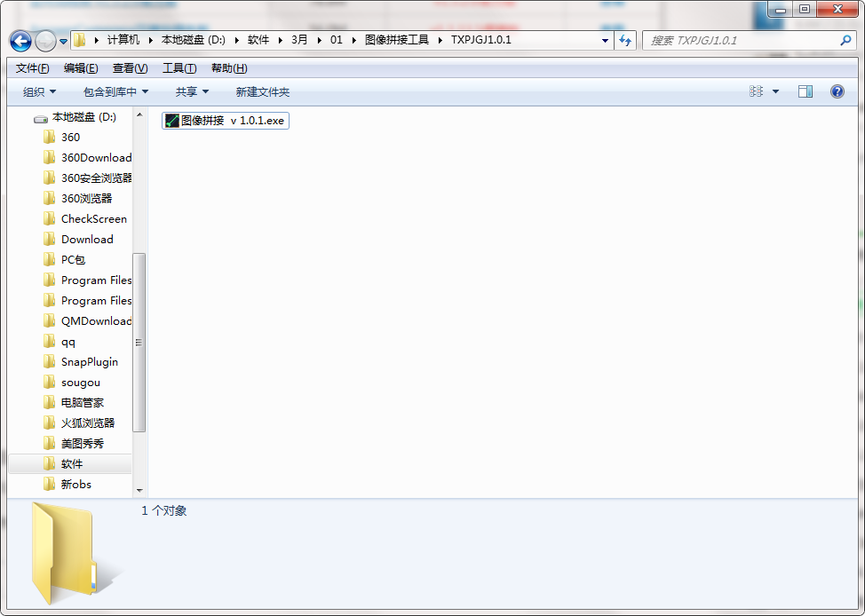Select the 图像拼接 v 1.0.1.exe file
Screen dimensions: 865x616
pos(225,121)
